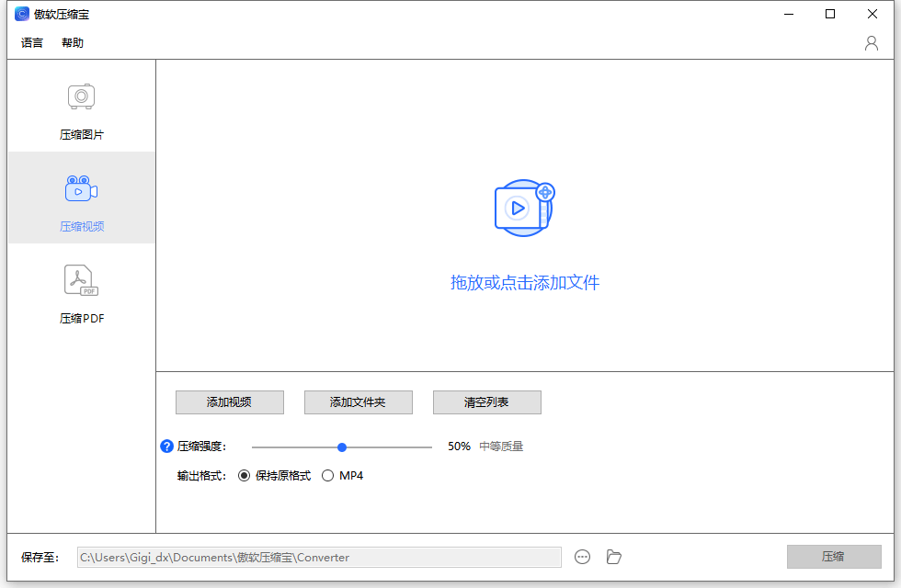The image size is (901, 588).
Task: Open the 语言 language menu
Action: [x=31, y=43]
